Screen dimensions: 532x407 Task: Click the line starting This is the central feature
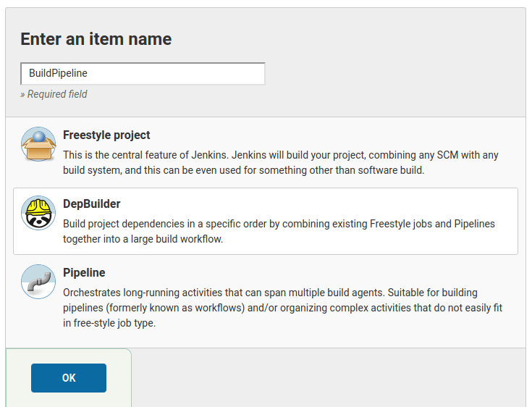(280, 155)
